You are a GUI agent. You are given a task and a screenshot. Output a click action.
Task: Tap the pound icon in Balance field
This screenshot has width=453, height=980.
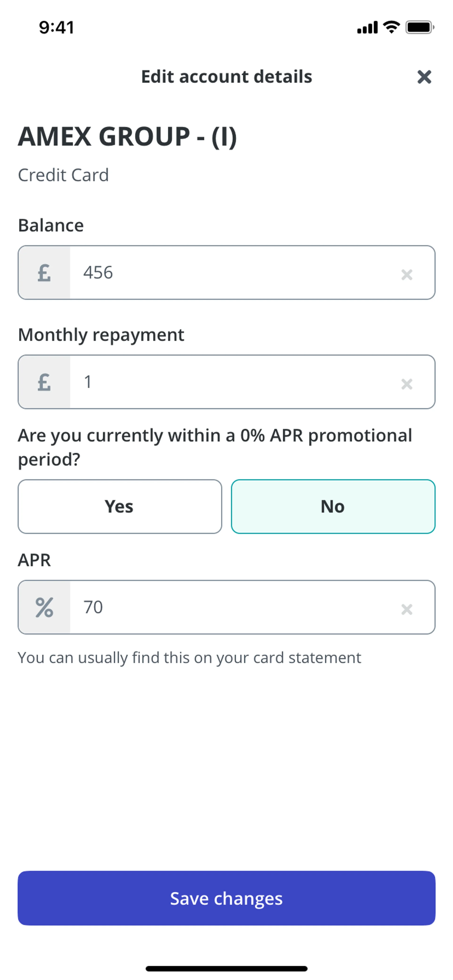pos(44,273)
